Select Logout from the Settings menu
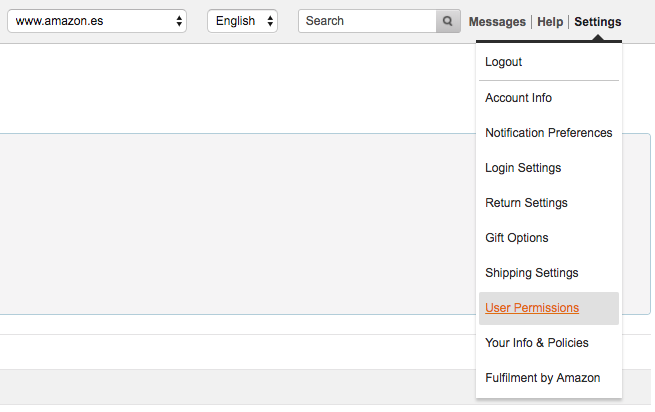Image resolution: width=655 pixels, height=412 pixels. pos(504,62)
